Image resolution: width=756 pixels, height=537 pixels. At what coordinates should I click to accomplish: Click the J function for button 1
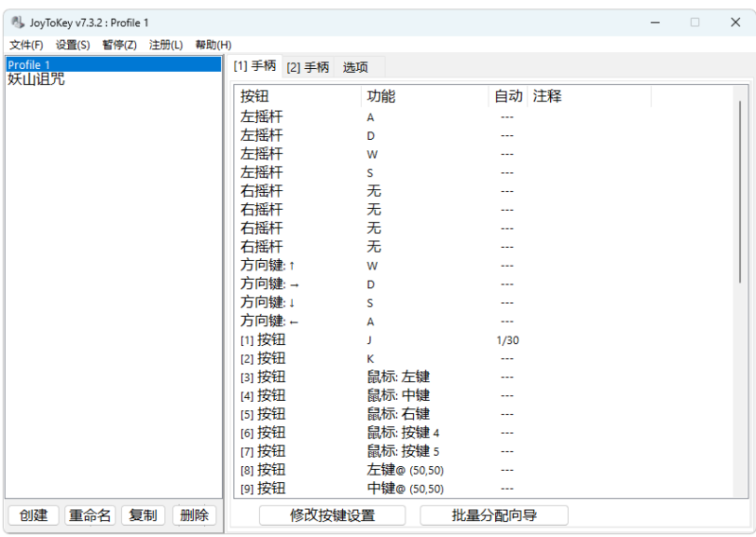pyautogui.click(x=369, y=340)
